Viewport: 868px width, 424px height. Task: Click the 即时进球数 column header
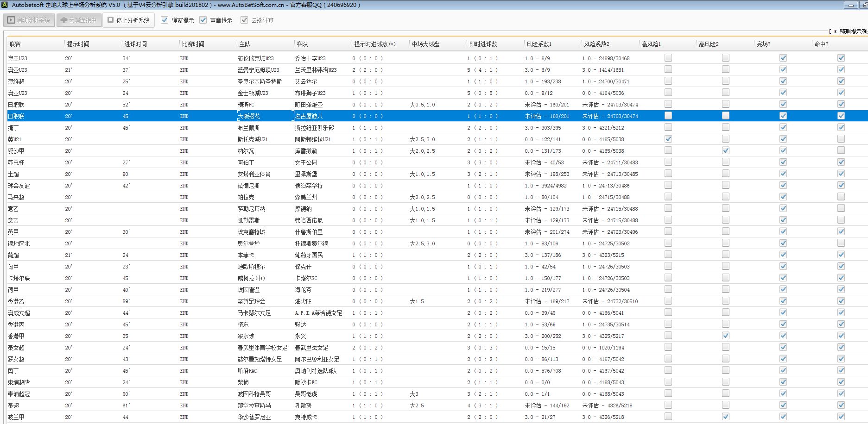pos(483,44)
